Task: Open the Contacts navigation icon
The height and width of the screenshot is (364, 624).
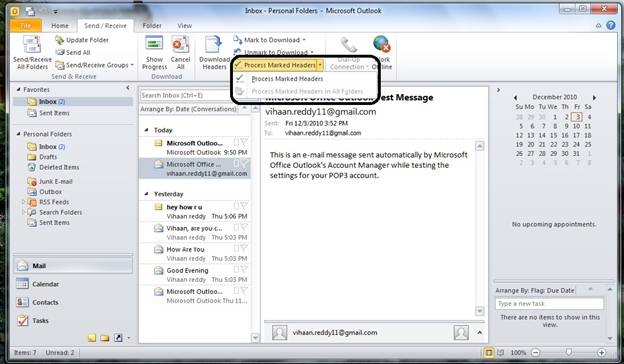Action: 22,302
